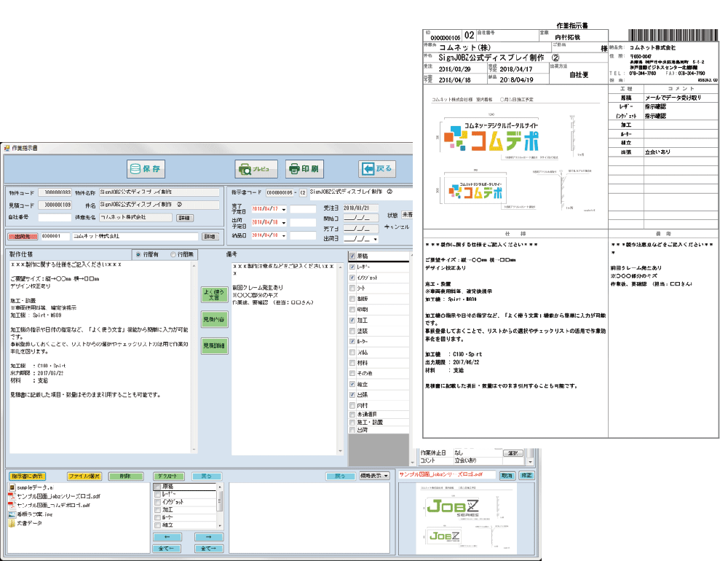Click the 選択 button next to 作業休止日
This screenshot has height=561, width=728.
pos(513,453)
